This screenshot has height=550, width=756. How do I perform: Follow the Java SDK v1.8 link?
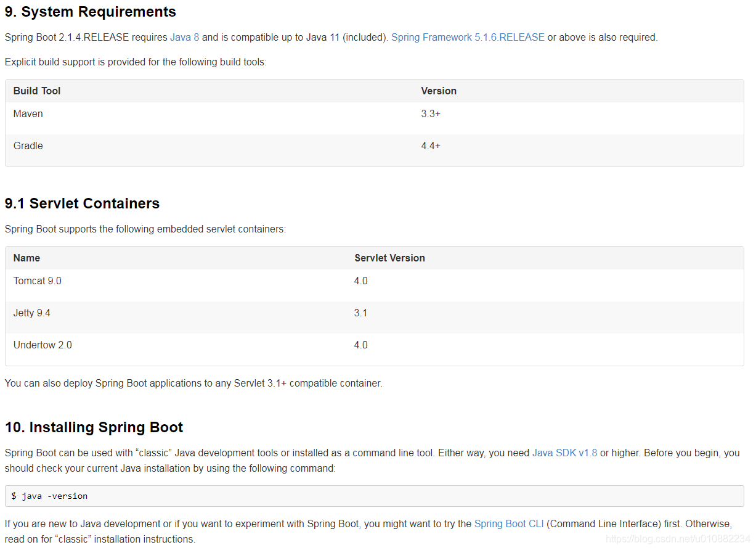564,453
